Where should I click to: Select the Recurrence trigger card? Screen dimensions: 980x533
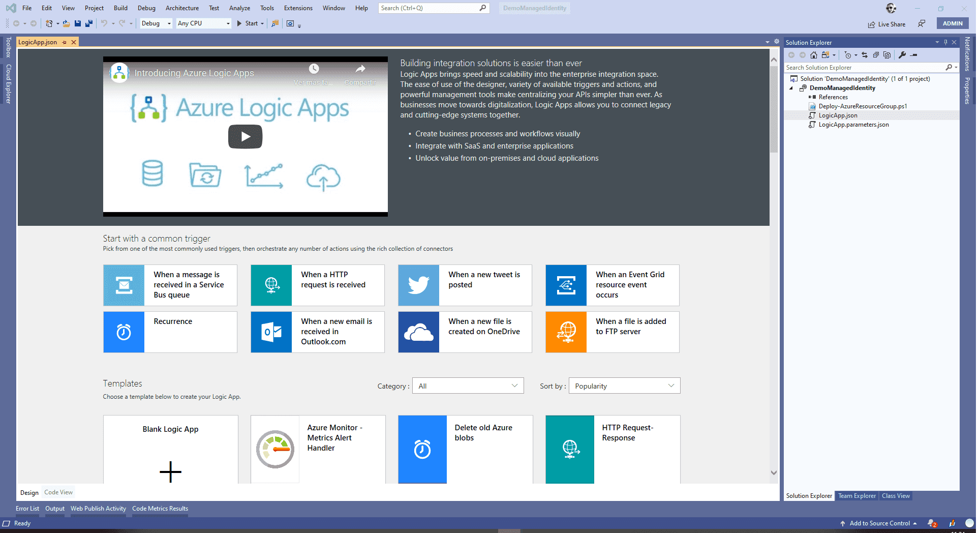[x=170, y=332]
